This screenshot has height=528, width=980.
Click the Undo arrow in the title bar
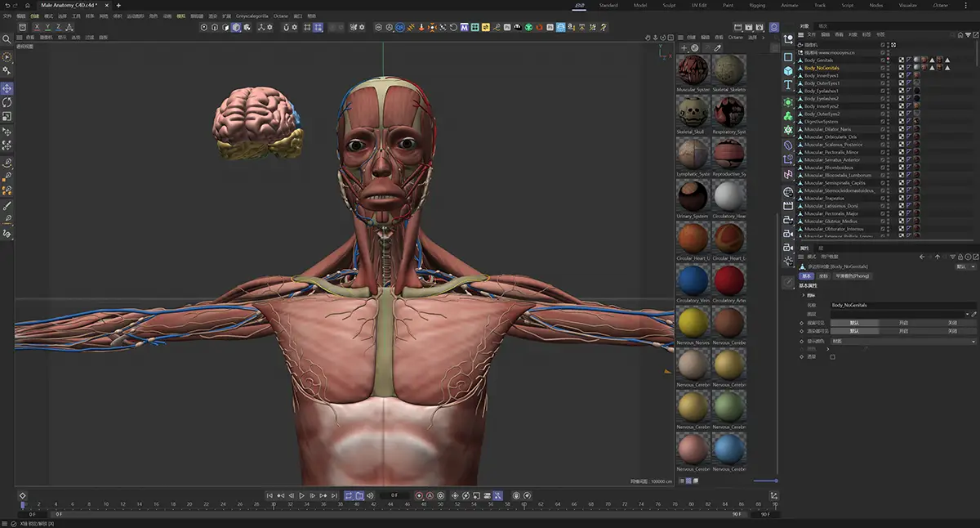pos(8,5)
